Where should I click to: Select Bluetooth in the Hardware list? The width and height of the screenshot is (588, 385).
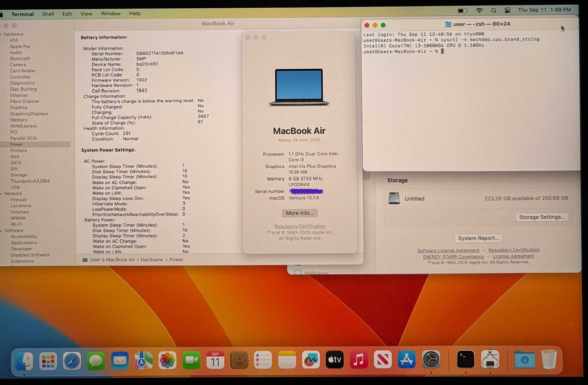click(20, 58)
